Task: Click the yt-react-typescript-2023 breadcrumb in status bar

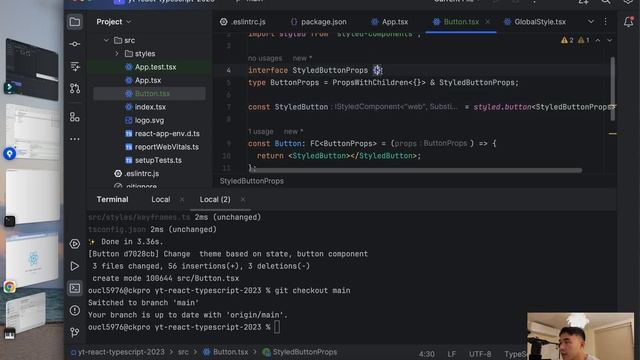Action: [x=118, y=352]
